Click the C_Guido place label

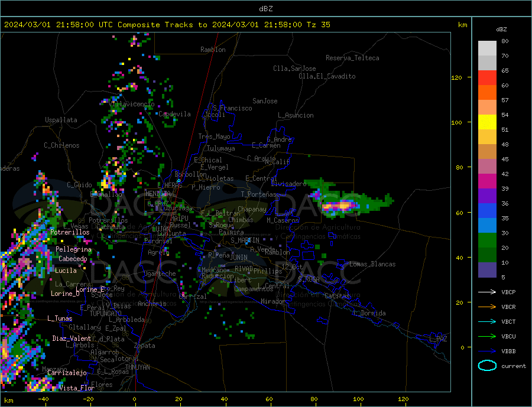79,185
